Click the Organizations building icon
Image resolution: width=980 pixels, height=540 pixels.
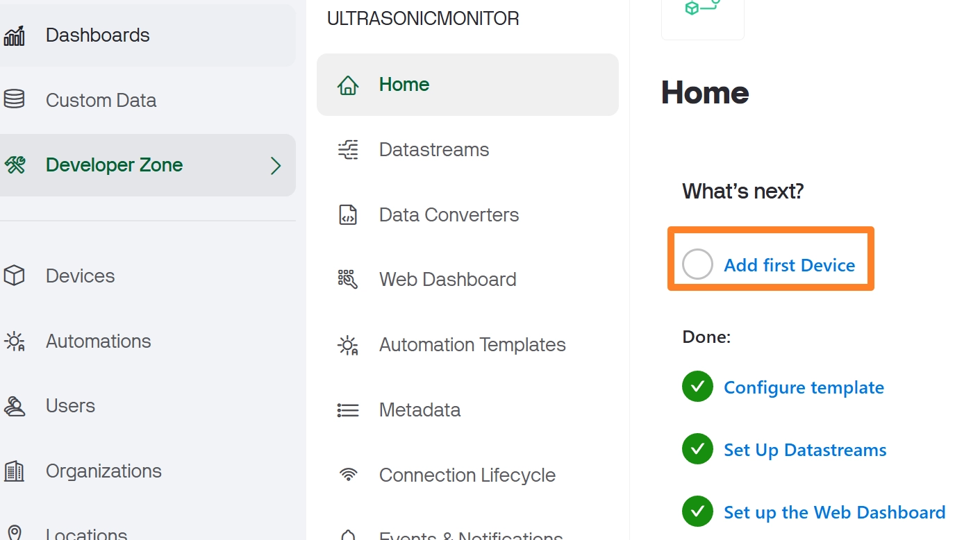pyautogui.click(x=15, y=471)
